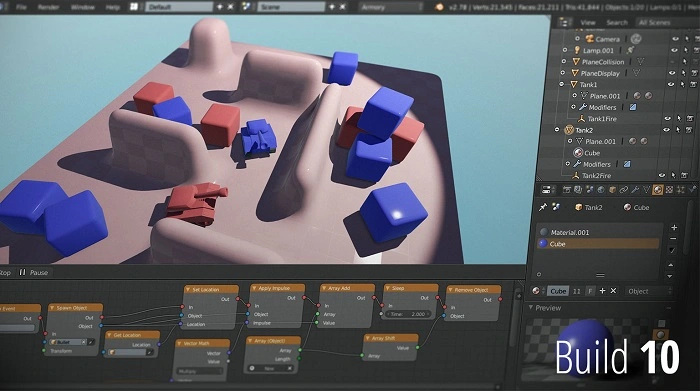Click the PlaneCollision mesh icon
The height and width of the screenshot is (391, 700).
tap(576, 62)
